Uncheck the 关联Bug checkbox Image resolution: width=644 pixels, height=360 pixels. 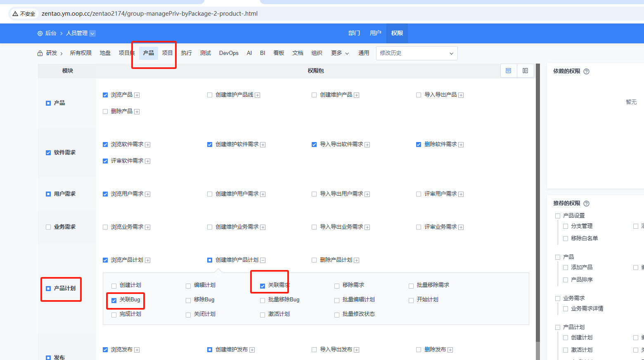pos(114,301)
